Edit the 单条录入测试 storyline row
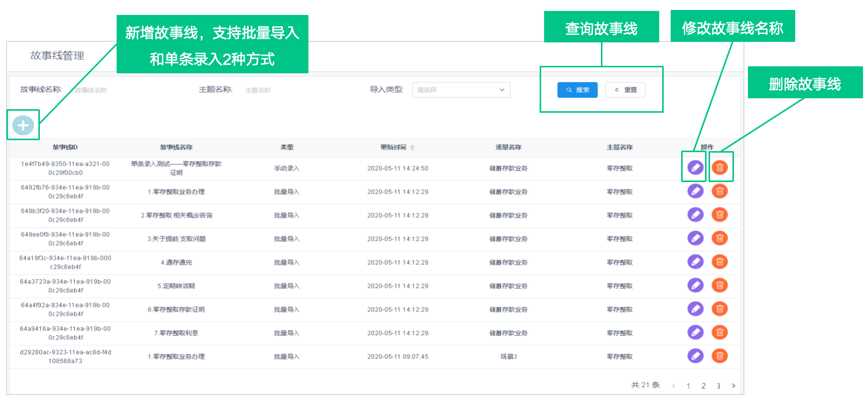Screen dimensions: 868x405 coord(695,168)
